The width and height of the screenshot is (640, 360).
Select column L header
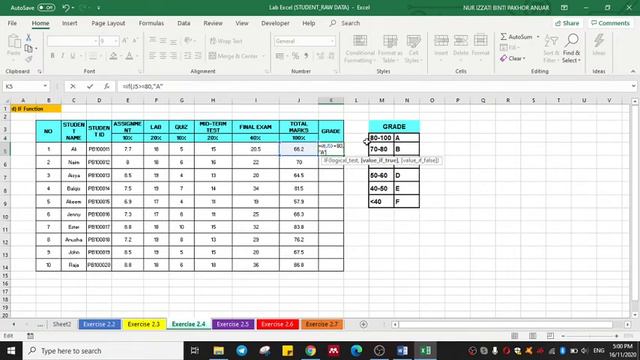tap(356, 100)
